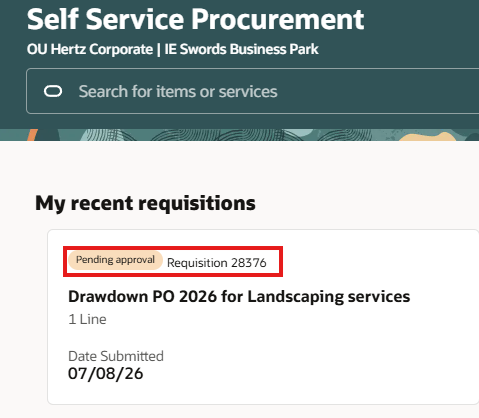Screen dimensions: 479x418
Task: Click the Date Submitted label
Action: tap(116, 356)
